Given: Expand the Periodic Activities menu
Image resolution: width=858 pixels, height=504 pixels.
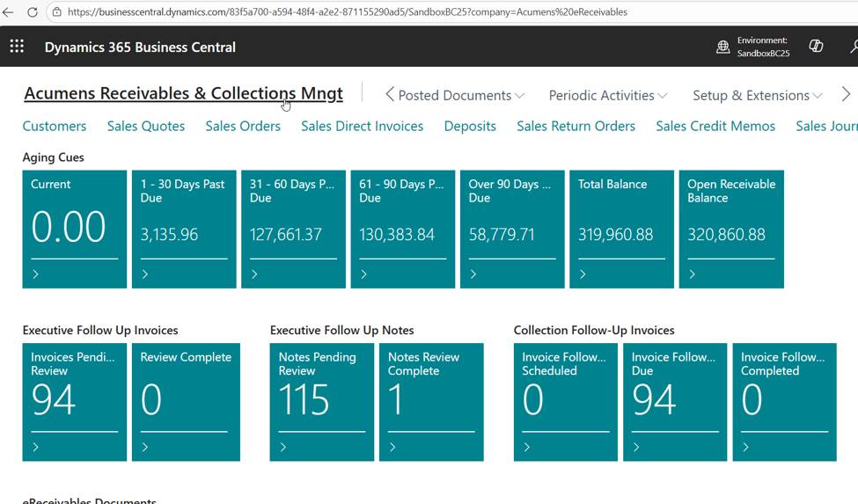Looking at the screenshot, I should click(x=608, y=96).
